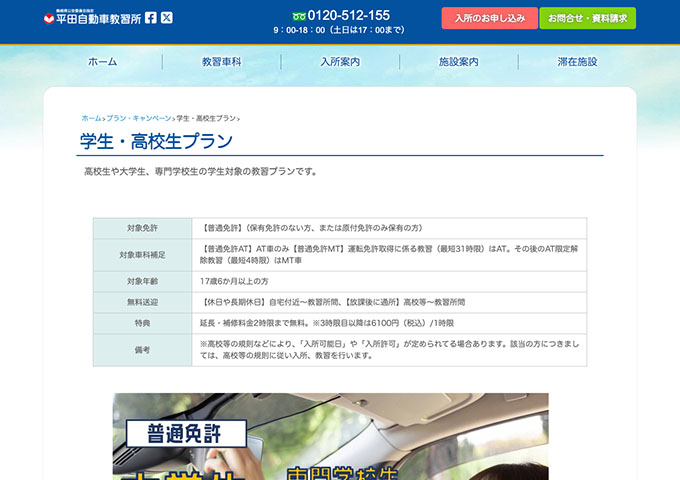The height and width of the screenshot is (480, 680).
Task: Click the 17歳6か月以上の方 cell
Action: point(389,281)
